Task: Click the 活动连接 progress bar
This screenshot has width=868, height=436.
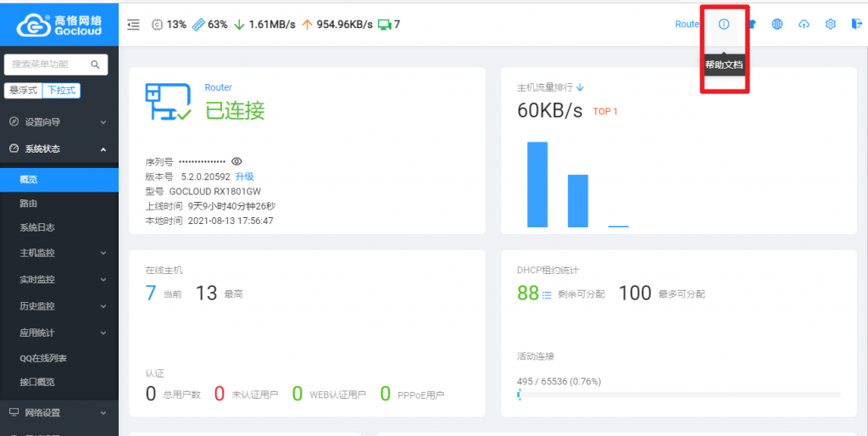Action: 679,395
